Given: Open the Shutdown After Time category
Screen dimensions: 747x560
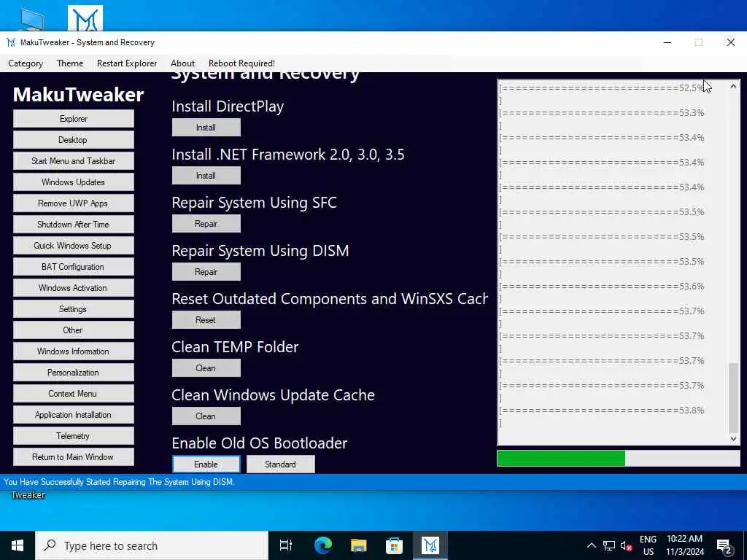Looking at the screenshot, I should pos(74,225).
